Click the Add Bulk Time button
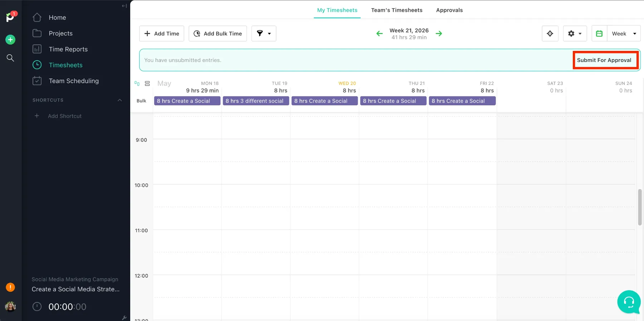Image resolution: width=644 pixels, height=321 pixels. pyautogui.click(x=218, y=33)
